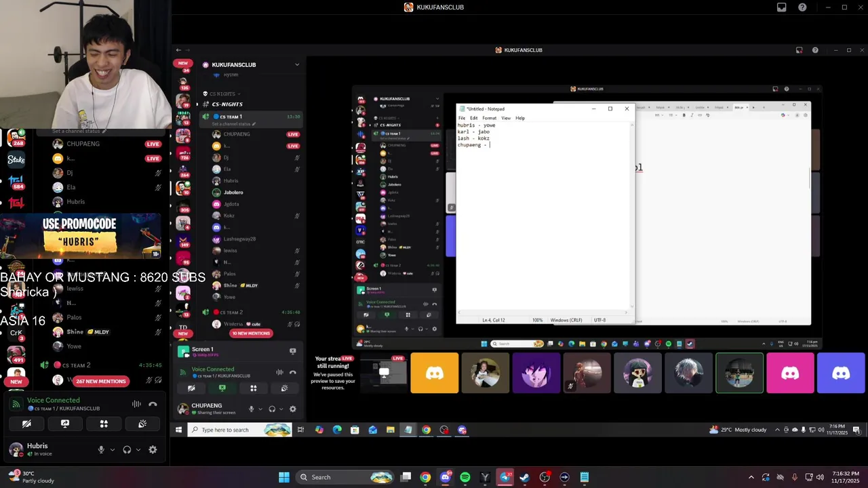Select user Jgdota in the shared Discord list

pos(231,204)
